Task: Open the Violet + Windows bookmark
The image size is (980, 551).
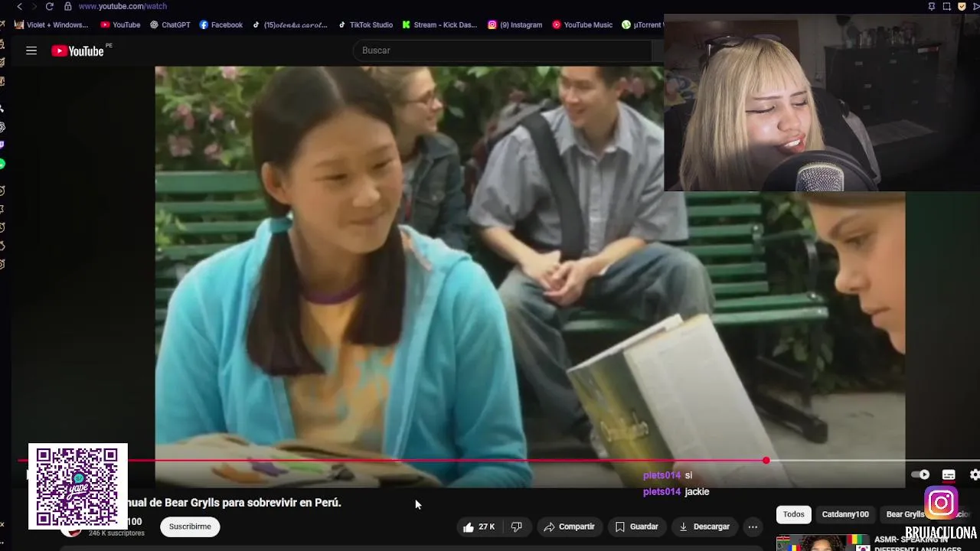Action: pos(51,24)
